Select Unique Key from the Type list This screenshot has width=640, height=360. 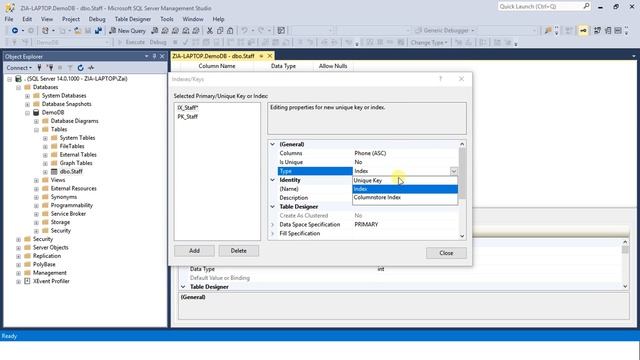[x=405, y=180]
